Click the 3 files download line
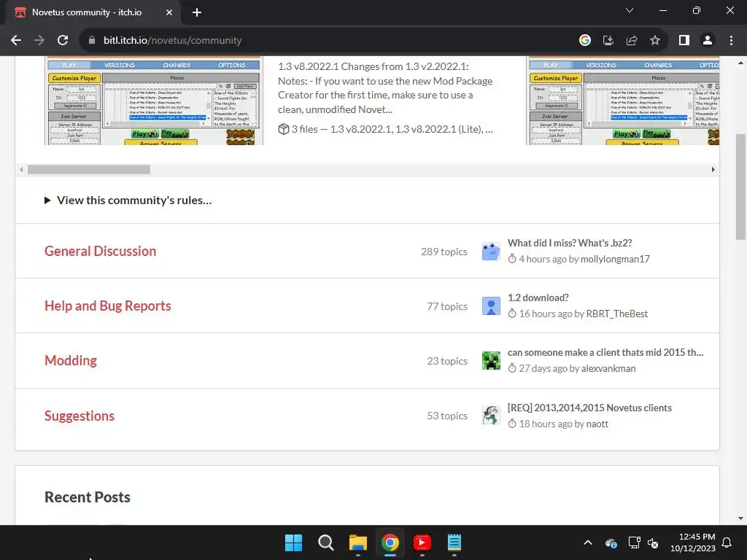The height and width of the screenshot is (560, 747). click(385, 129)
